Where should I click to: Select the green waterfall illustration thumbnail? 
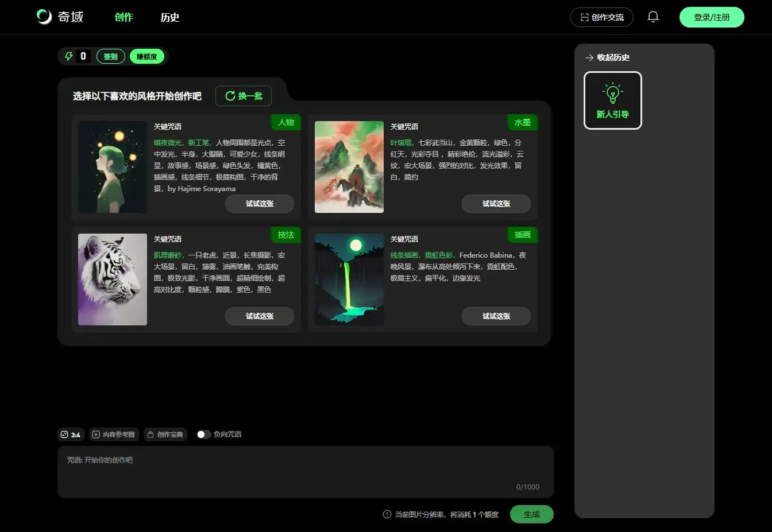coord(349,279)
